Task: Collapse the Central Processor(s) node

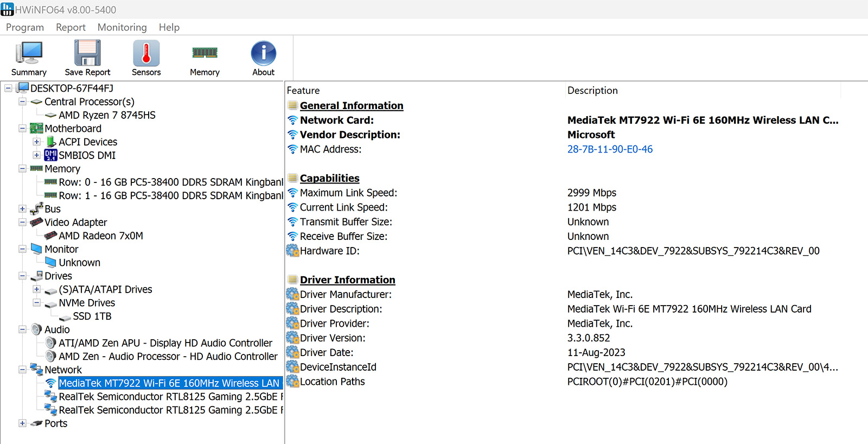Action: (22, 102)
